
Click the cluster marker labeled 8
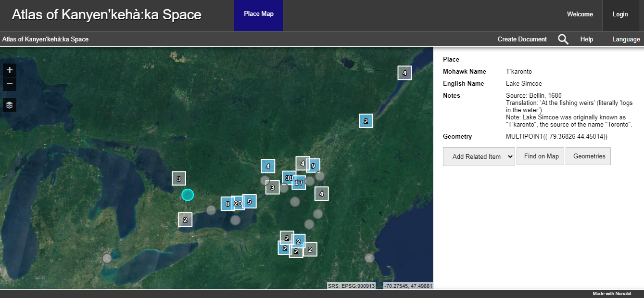(227, 204)
